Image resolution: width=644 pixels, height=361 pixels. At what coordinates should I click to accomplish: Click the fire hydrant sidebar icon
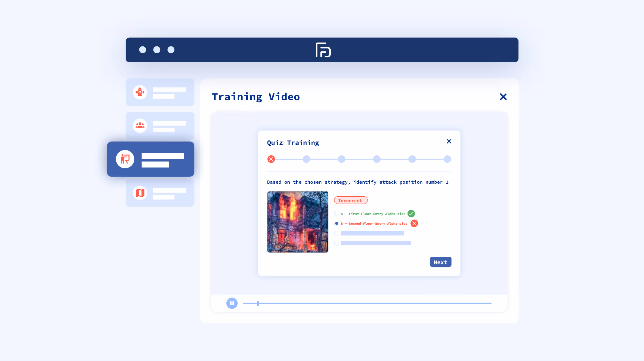140,92
